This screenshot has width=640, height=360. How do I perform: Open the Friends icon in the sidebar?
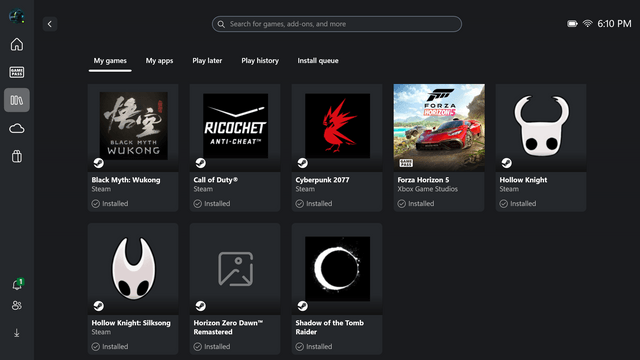click(x=17, y=305)
